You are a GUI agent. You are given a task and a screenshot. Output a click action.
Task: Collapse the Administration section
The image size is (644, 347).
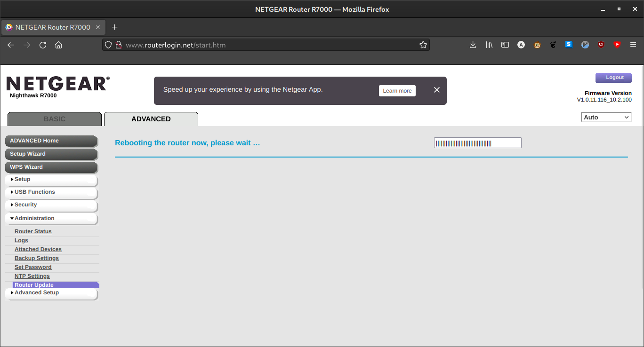(x=51, y=219)
